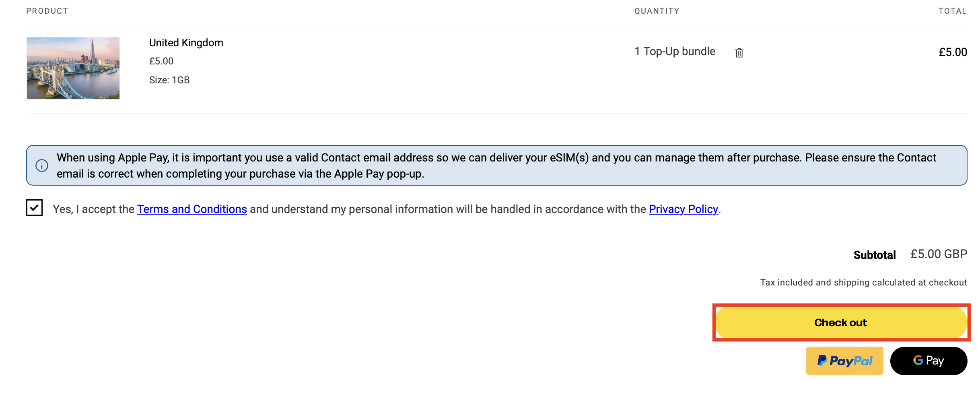980x393 pixels.
Task: Click the info icon in Apple Pay notice
Action: point(42,165)
